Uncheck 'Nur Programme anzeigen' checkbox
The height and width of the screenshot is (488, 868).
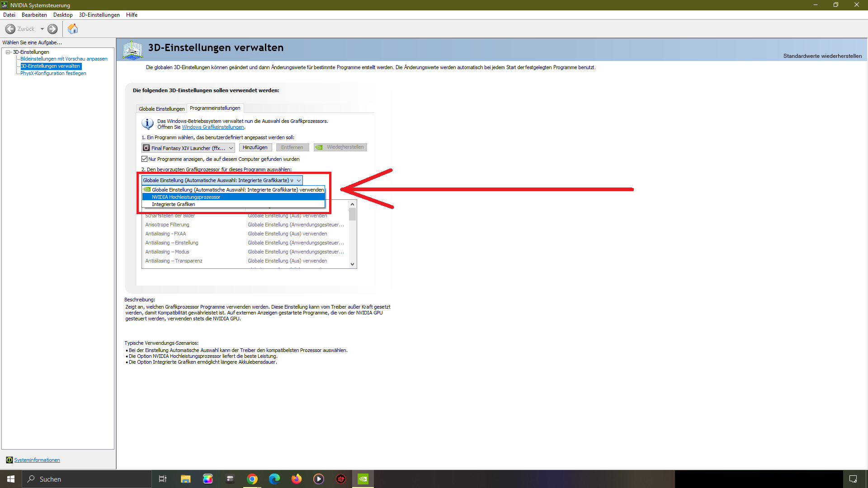pos(145,159)
